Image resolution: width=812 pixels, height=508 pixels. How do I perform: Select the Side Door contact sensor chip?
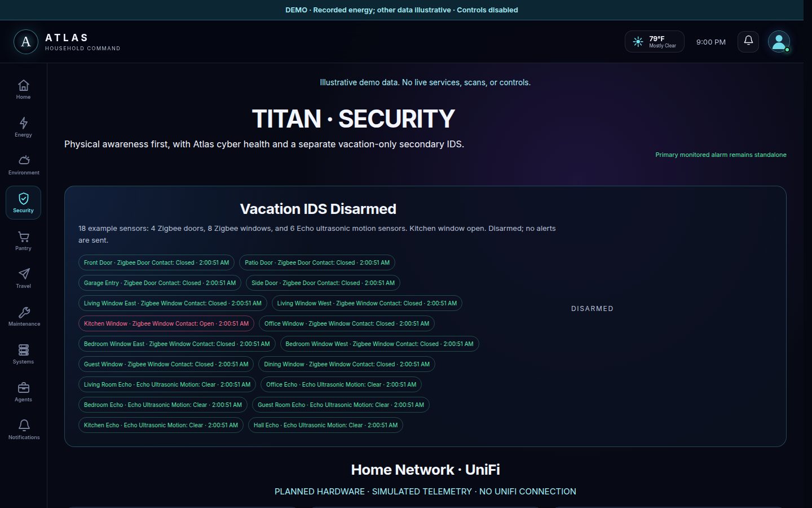[x=323, y=283]
